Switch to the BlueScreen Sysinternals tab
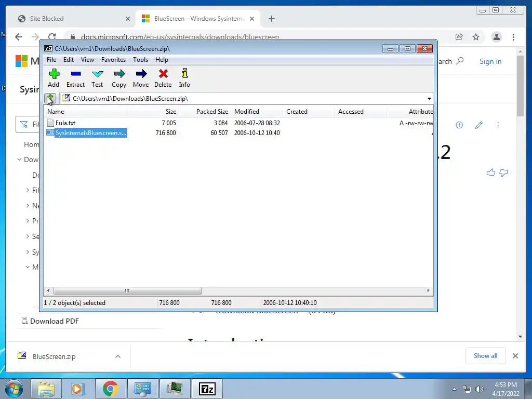The image size is (532, 399). pyautogui.click(x=197, y=19)
